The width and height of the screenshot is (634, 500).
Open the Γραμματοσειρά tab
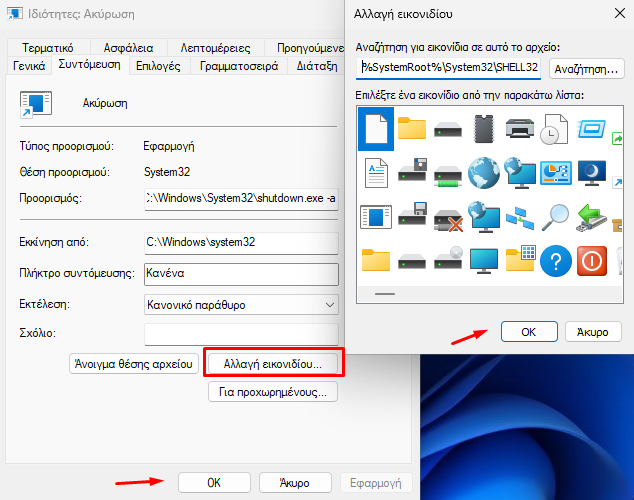pos(239,66)
